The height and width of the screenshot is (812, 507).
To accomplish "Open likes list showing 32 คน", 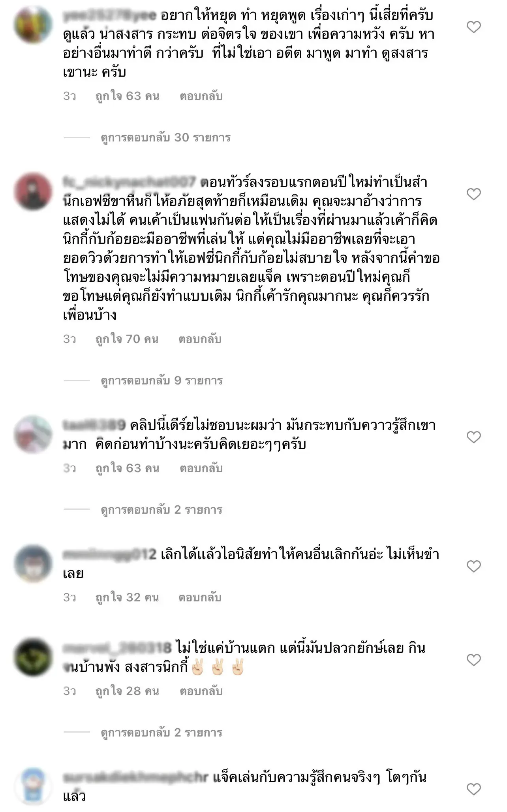I will [x=127, y=597].
